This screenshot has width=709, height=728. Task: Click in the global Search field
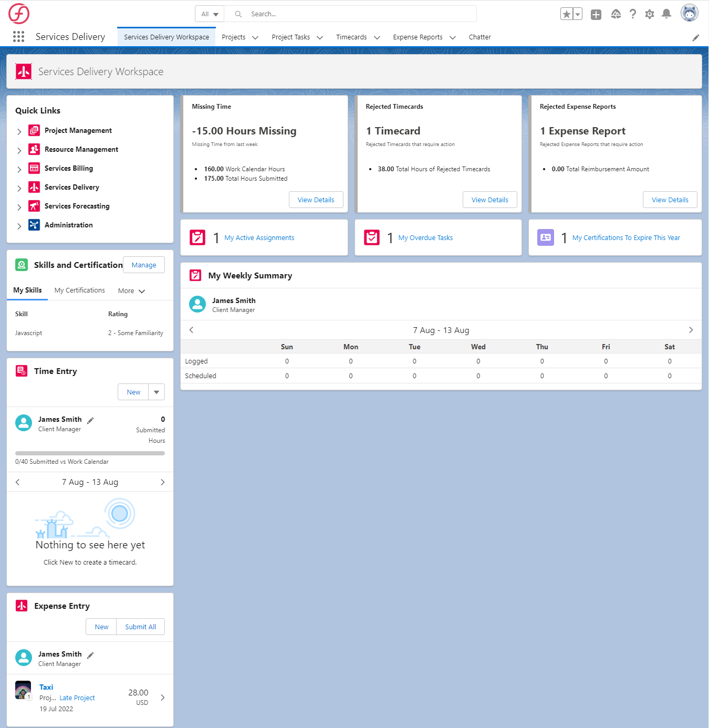click(x=357, y=14)
